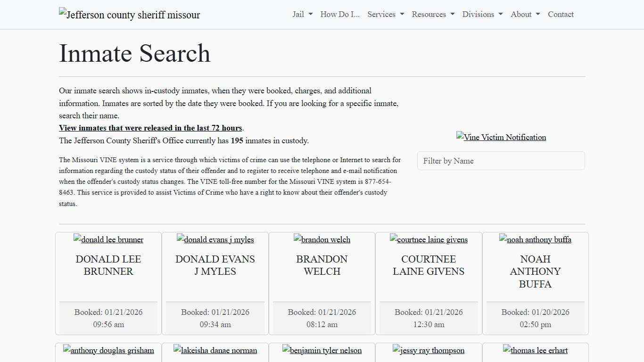
Task: Open Lakeisha Danae Norman's record
Action: pyautogui.click(x=215, y=350)
